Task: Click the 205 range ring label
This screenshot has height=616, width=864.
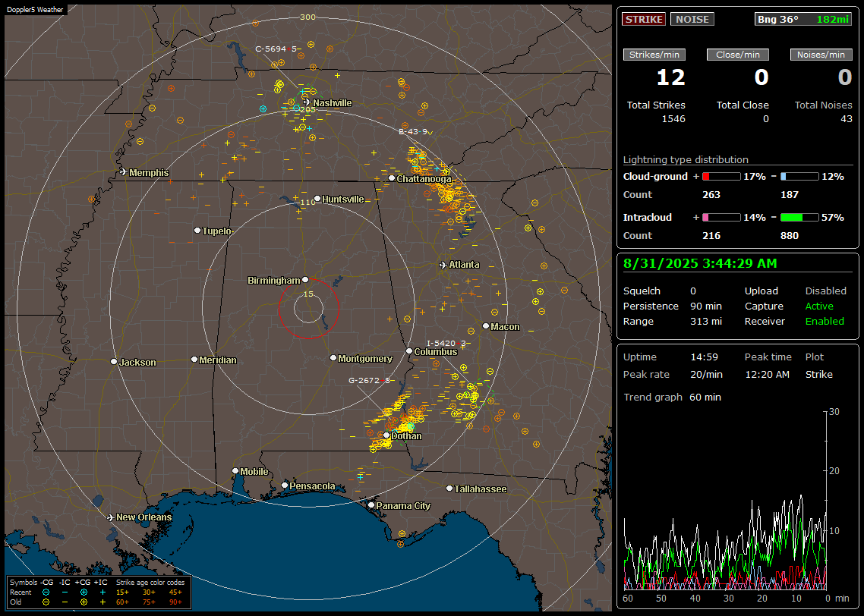Action: click(x=307, y=109)
